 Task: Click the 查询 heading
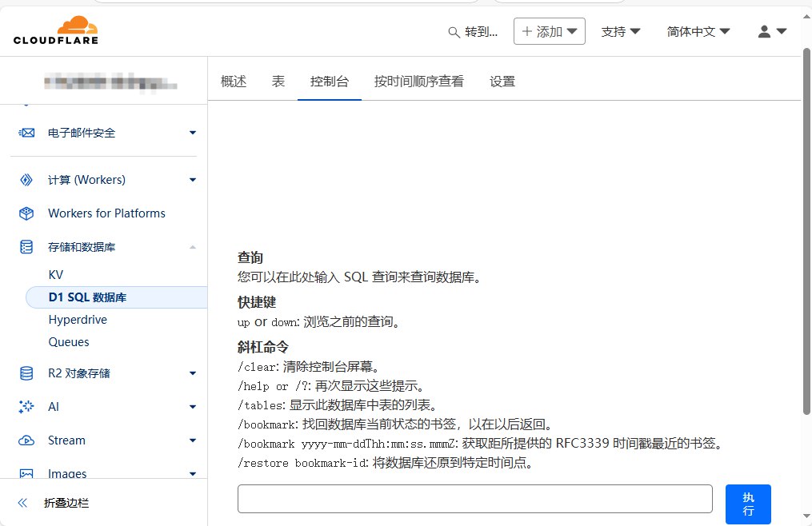point(250,257)
